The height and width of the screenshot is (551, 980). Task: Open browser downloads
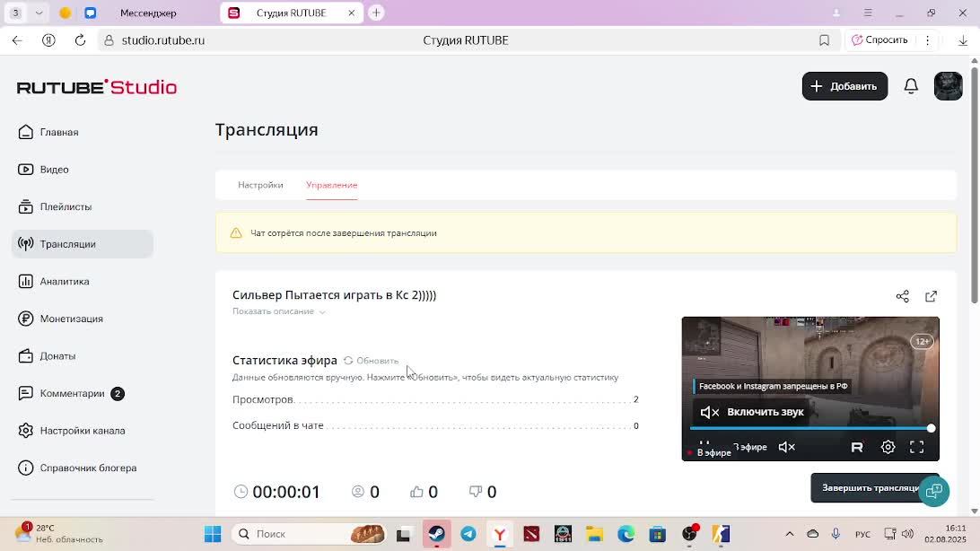tap(962, 40)
